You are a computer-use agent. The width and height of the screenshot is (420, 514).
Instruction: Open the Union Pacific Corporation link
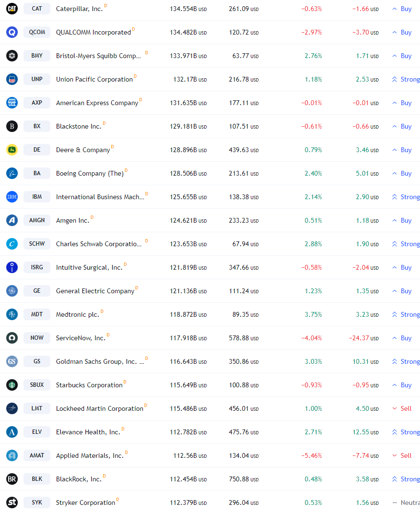(94, 79)
